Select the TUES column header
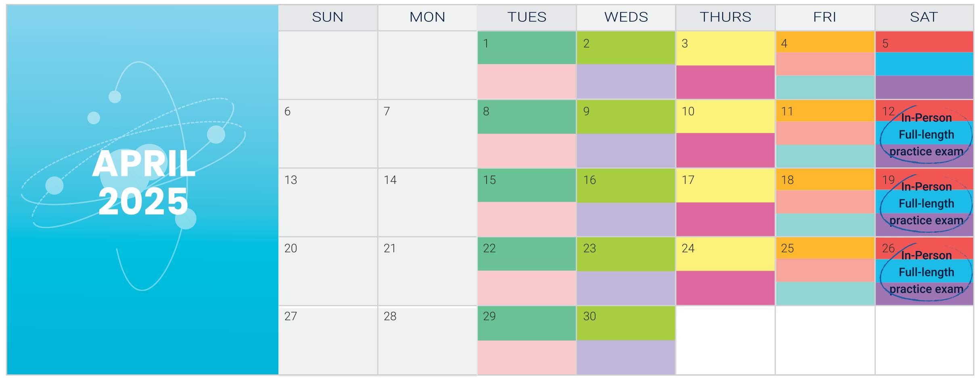980x380 pixels. (x=527, y=17)
